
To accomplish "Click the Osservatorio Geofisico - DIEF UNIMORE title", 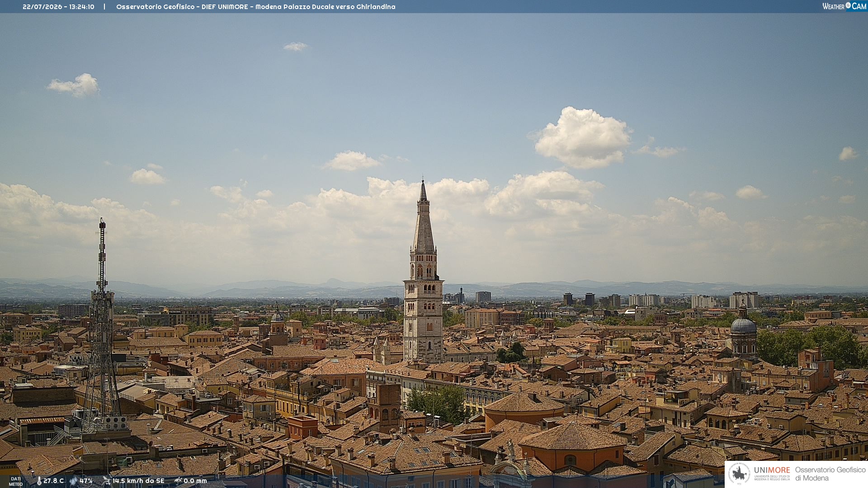I will (182, 7).
